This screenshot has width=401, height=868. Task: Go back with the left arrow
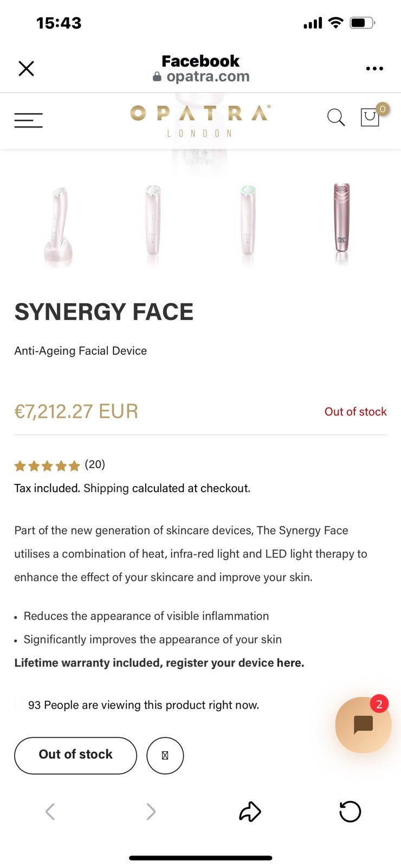pos(50,812)
